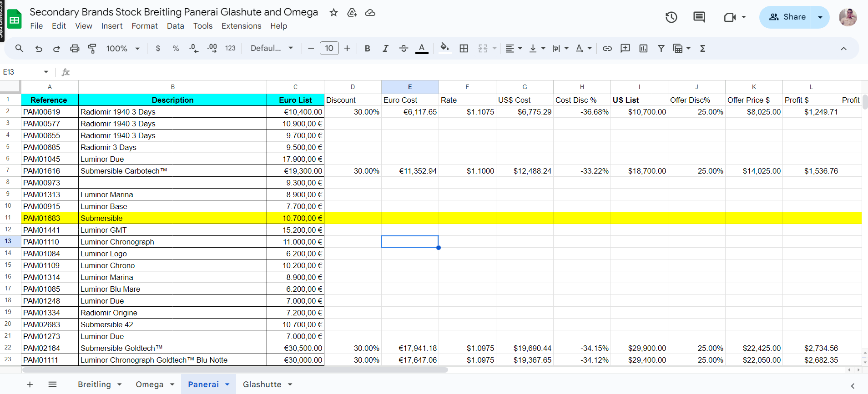Toggle italic formatting
868x394 pixels.
coord(385,48)
